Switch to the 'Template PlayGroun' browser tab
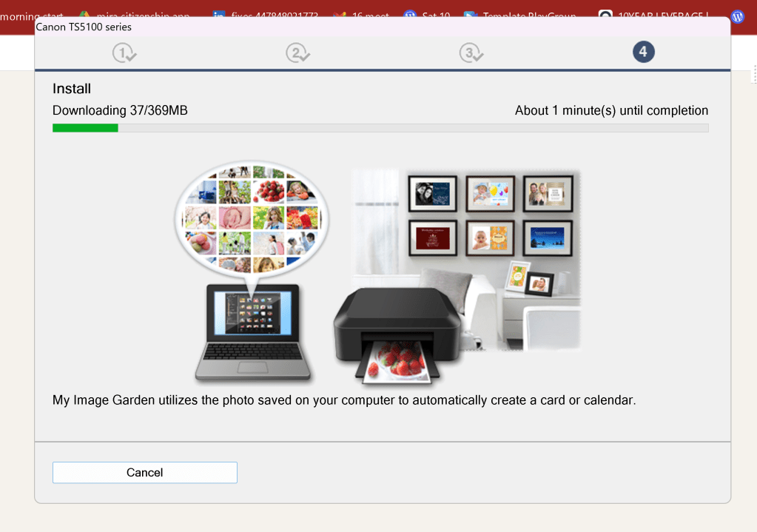This screenshot has width=757, height=532. pyautogui.click(x=520, y=16)
